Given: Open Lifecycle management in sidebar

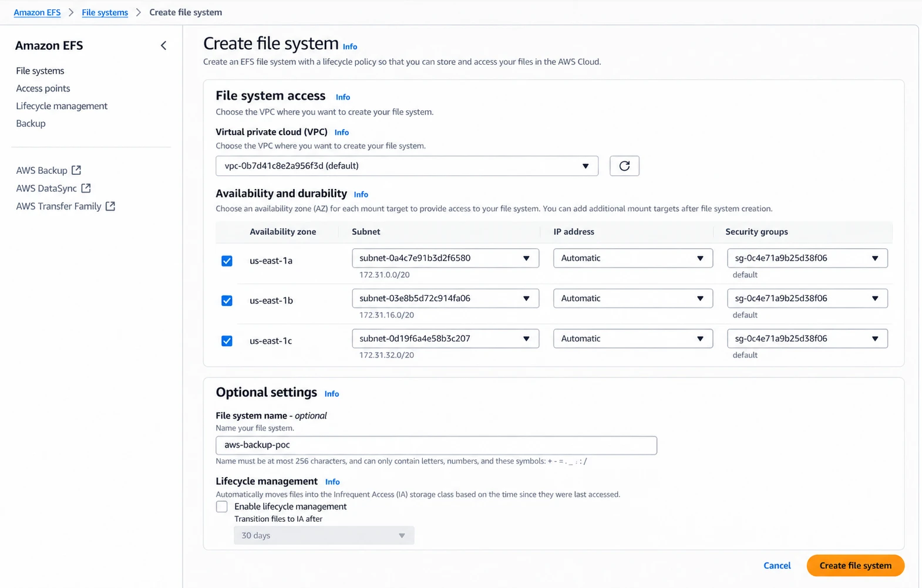Looking at the screenshot, I should pos(62,106).
